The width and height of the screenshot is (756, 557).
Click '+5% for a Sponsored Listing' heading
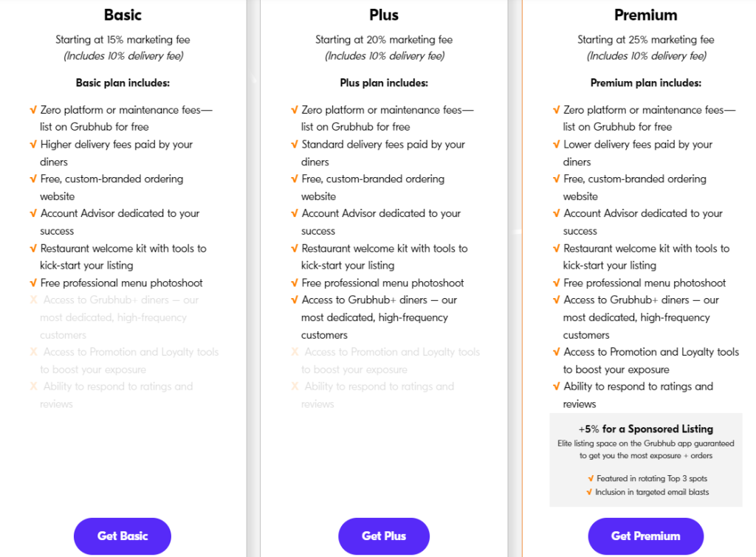click(x=645, y=429)
